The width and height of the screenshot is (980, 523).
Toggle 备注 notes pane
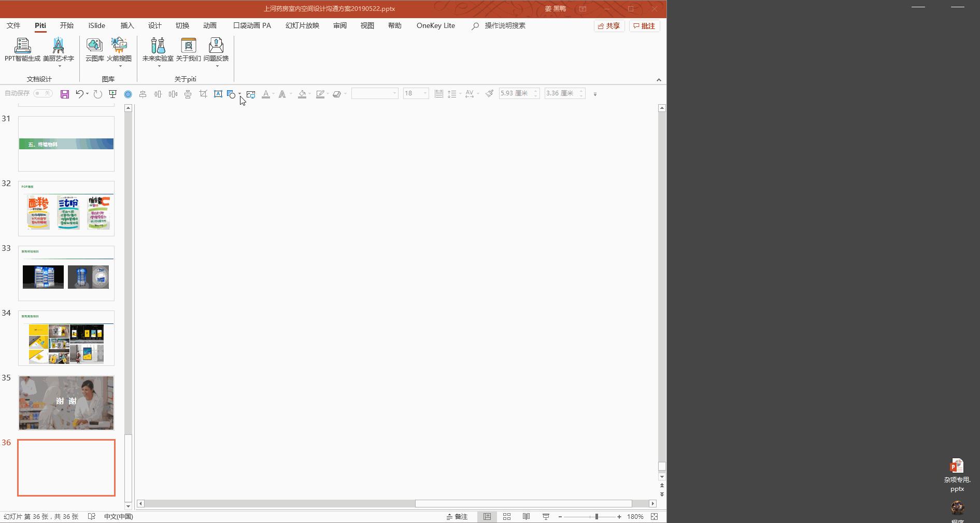pyautogui.click(x=457, y=517)
